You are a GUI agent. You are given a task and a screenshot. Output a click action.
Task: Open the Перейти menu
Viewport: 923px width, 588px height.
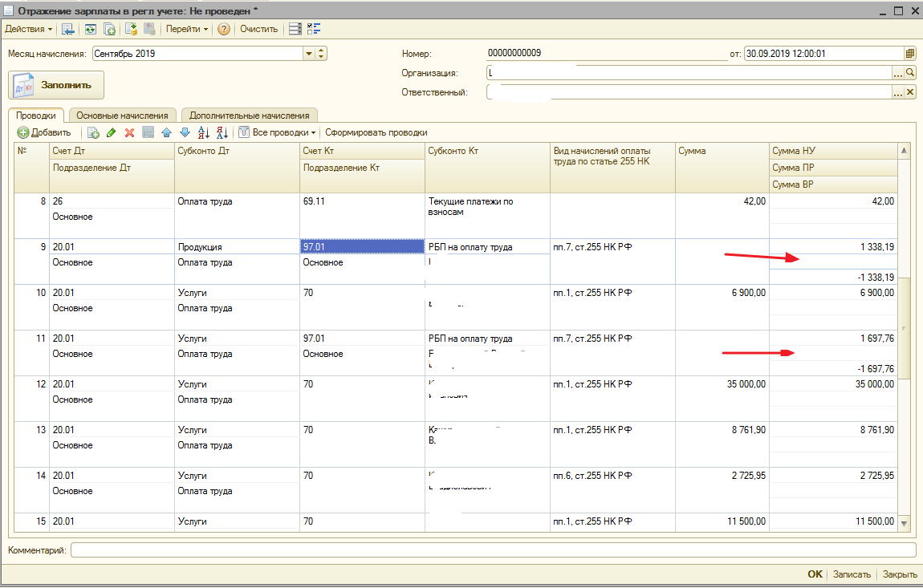(x=186, y=29)
